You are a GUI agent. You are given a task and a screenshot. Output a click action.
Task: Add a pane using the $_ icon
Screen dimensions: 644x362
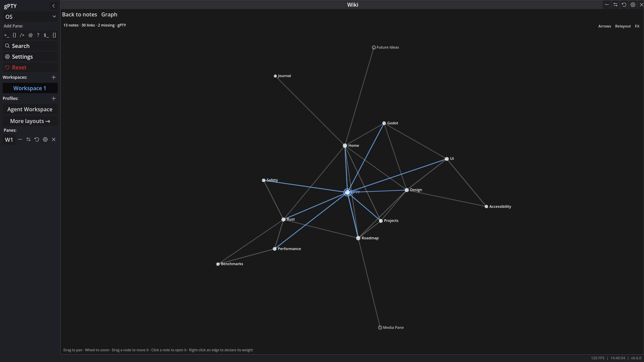coord(46,35)
